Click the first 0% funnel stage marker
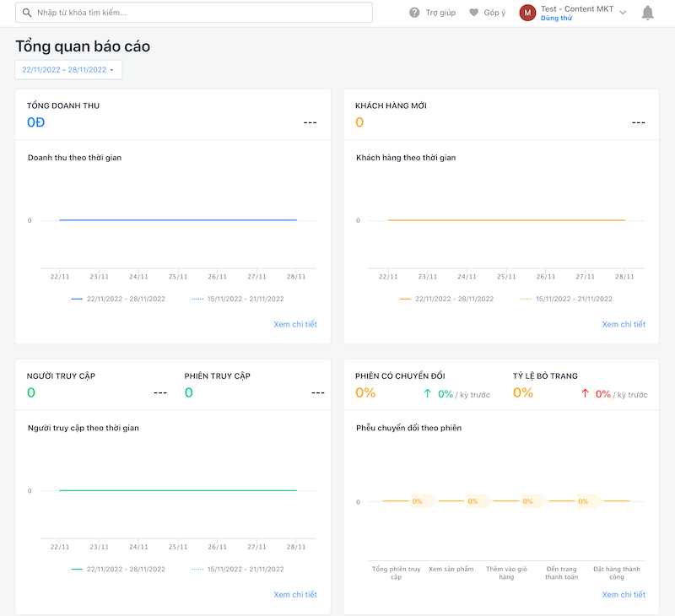 (x=418, y=501)
